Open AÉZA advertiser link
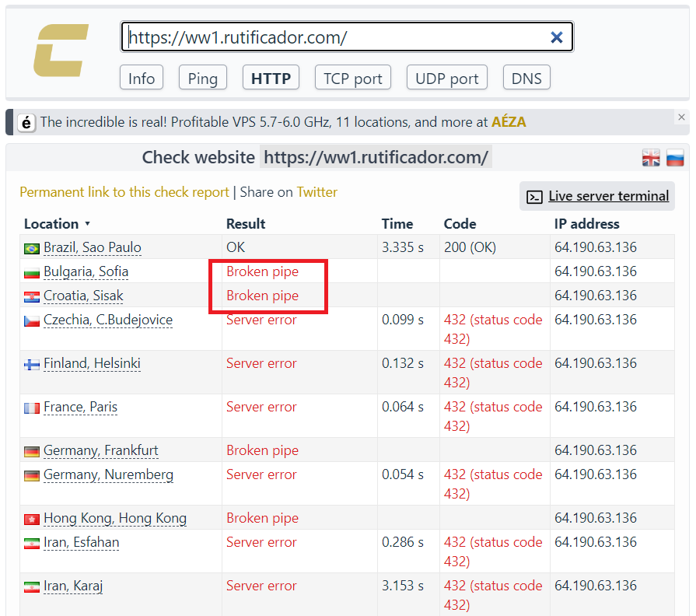Screen dimensions: 696x616 (509, 122)
